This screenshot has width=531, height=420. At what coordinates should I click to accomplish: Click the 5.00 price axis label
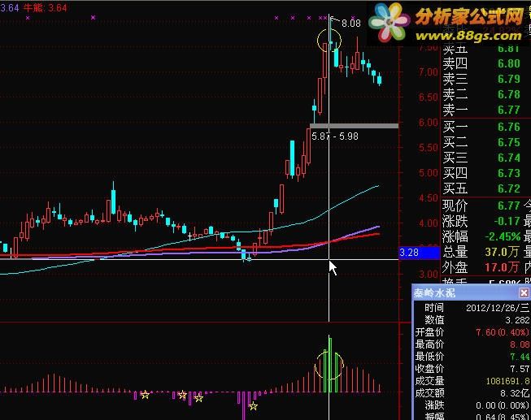click(x=428, y=173)
